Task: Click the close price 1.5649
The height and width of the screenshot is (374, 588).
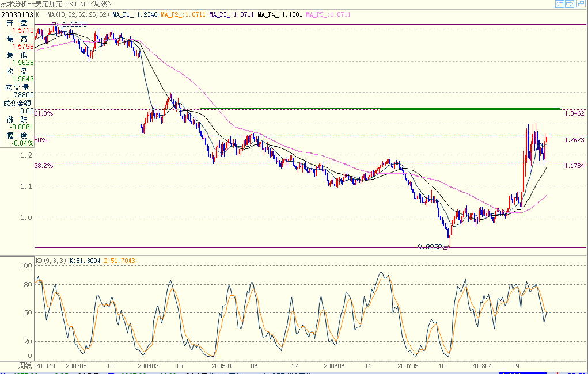Action: pyautogui.click(x=23, y=79)
